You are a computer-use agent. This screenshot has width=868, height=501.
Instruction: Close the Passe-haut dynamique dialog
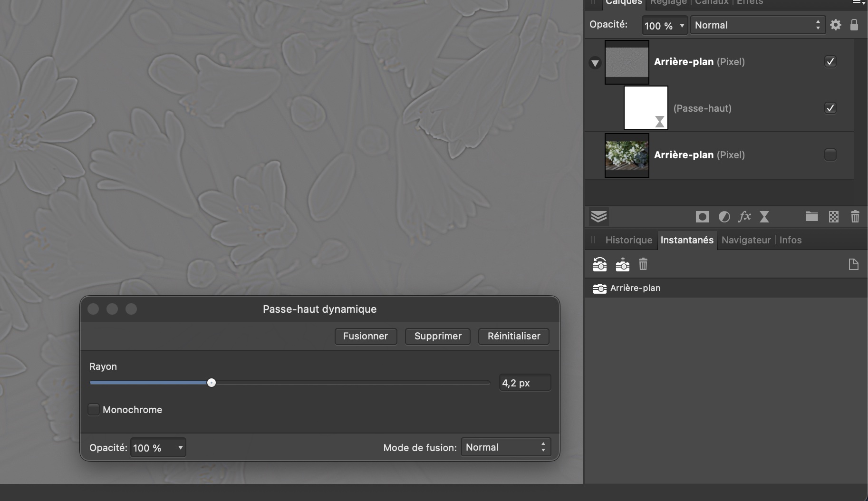[94, 309]
